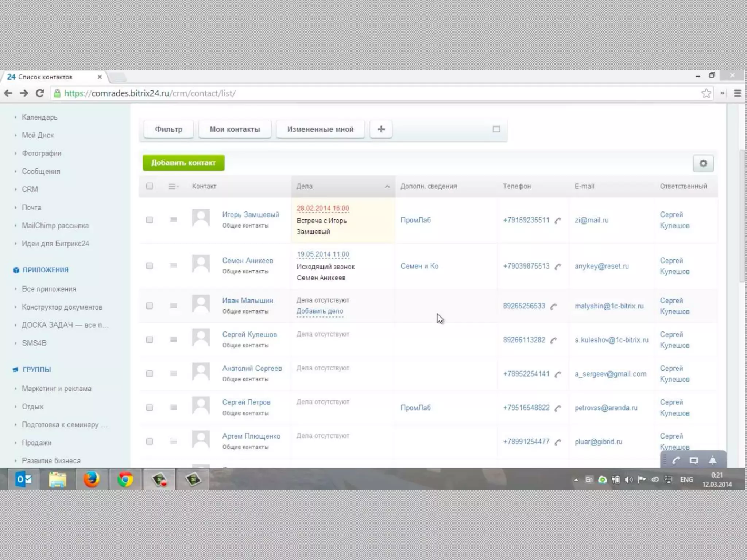This screenshot has height=560, width=747.
Task: Tick the checkbox for Игорь Замшевый
Action: click(150, 220)
